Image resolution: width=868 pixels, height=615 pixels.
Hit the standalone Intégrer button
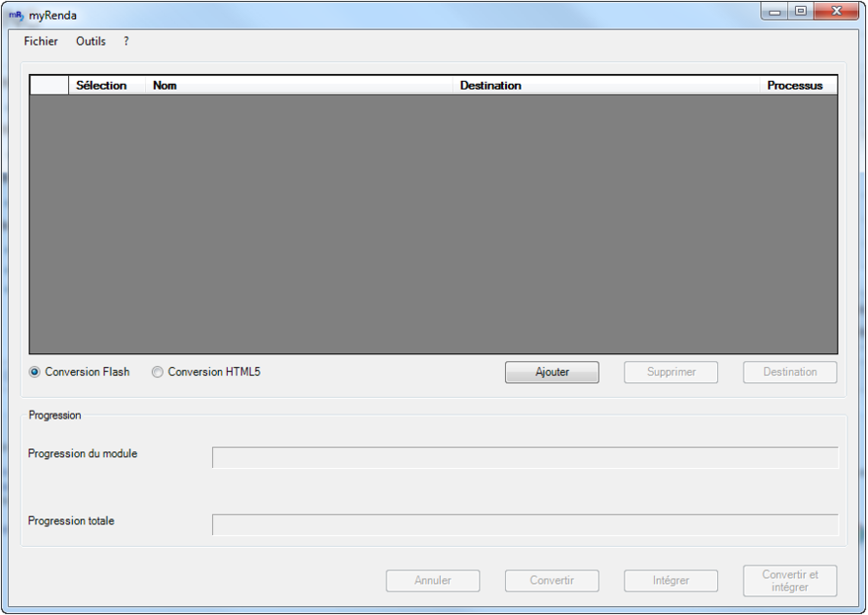(x=671, y=580)
